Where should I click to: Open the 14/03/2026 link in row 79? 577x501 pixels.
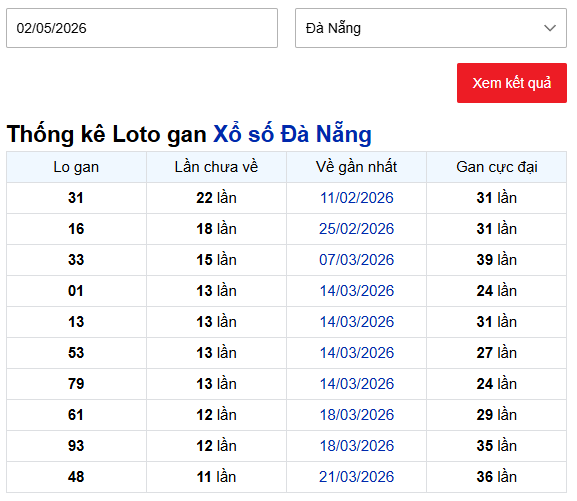click(x=356, y=384)
